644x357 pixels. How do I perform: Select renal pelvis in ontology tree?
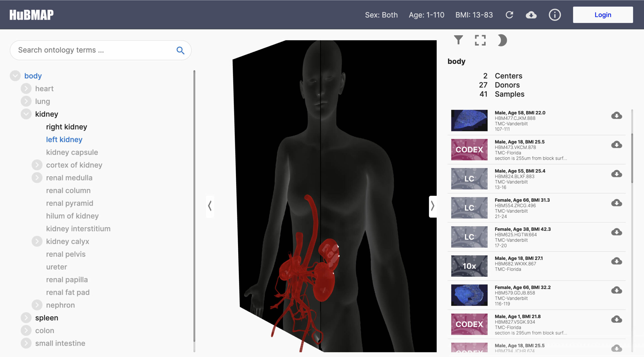(x=66, y=254)
